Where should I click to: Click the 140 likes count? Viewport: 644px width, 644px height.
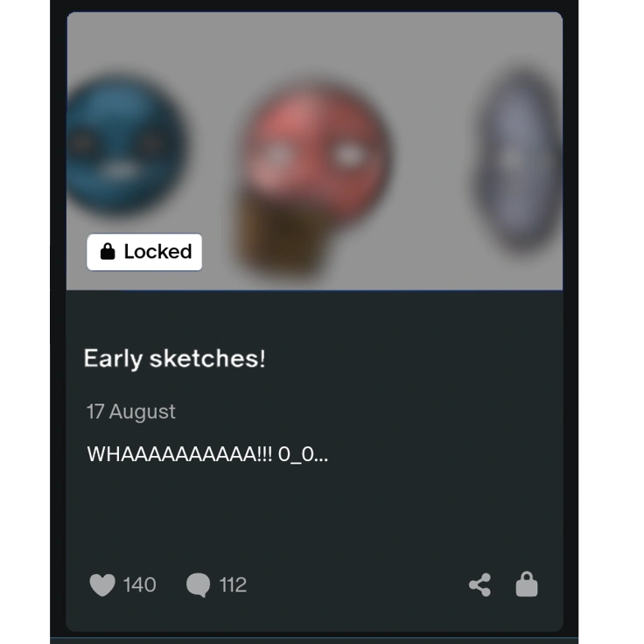coord(139,584)
